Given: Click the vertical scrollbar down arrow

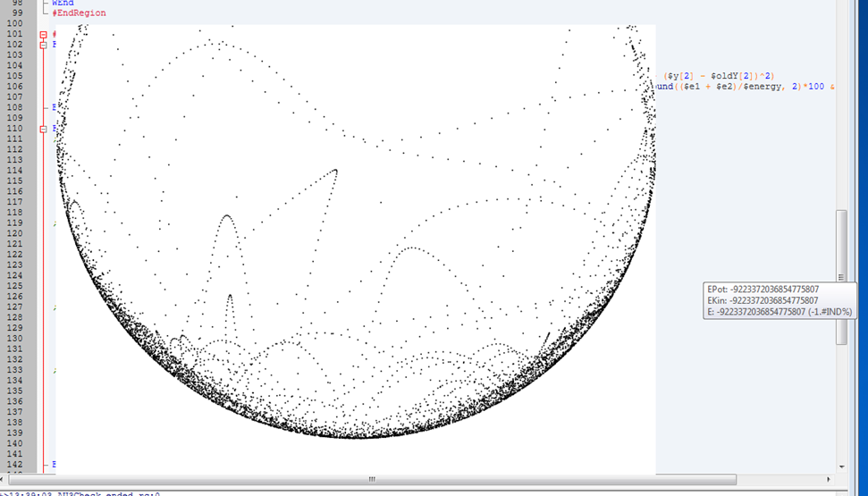Looking at the screenshot, I should [841, 467].
